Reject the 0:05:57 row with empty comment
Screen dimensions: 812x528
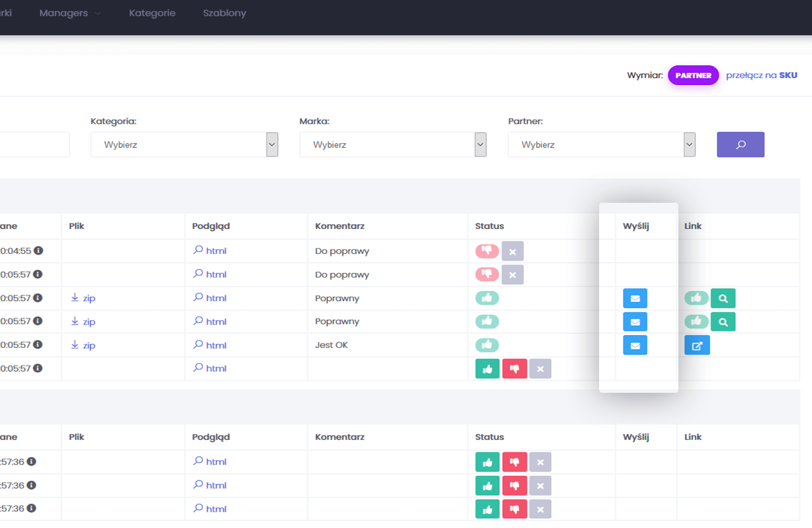[x=514, y=369]
